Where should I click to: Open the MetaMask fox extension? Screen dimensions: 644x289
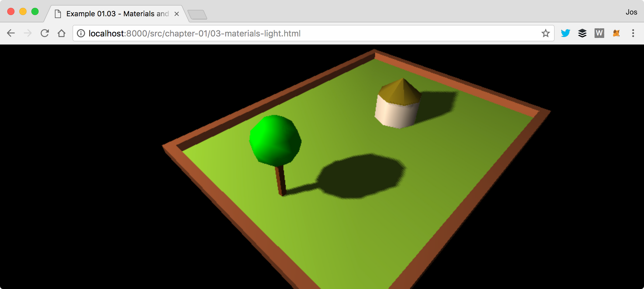616,33
